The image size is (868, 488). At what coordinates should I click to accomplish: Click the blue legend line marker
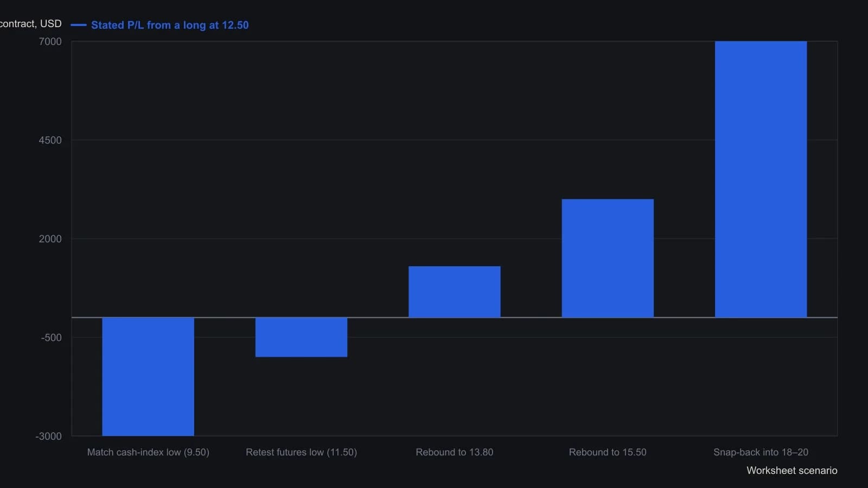pyautogui.click(x=79, y=25)
